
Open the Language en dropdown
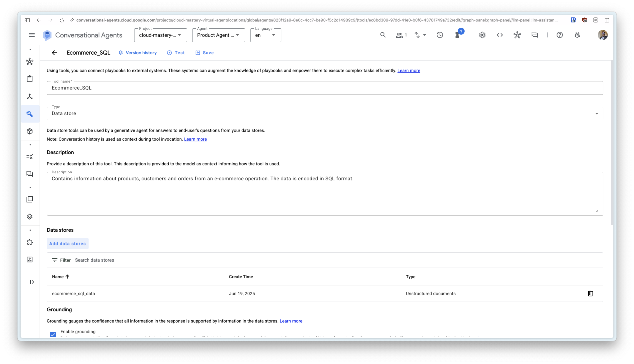(x=265, y=35)
